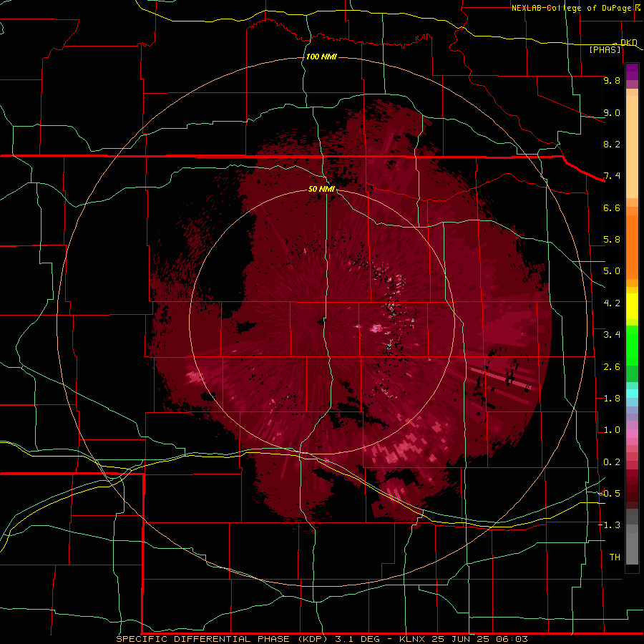644x644 pixels.
Task: Click the yellow segment of the color bar
Action: coord(632,306)
